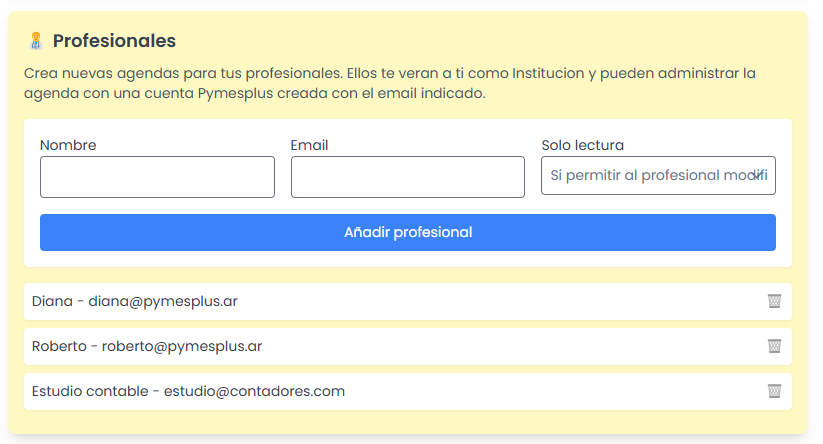Click the Profesionales person icon
The height and width of the screenshot is (444, 823).
(36, 41)
